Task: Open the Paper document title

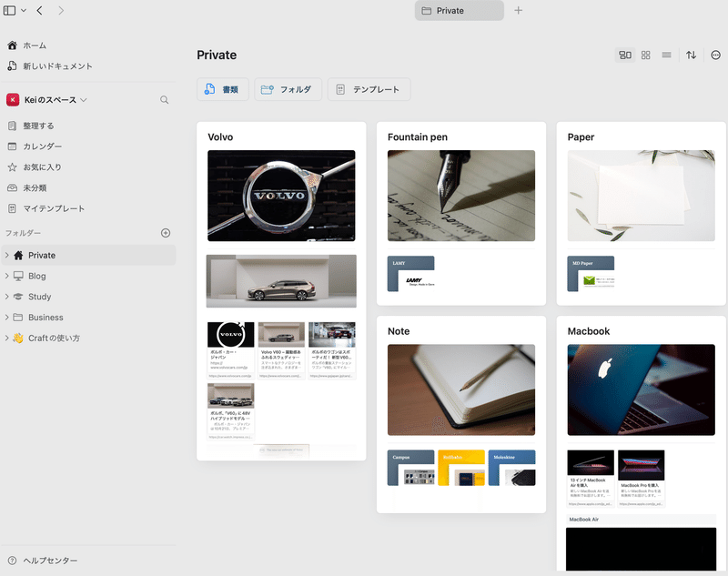Action: [x=581, y=136]
